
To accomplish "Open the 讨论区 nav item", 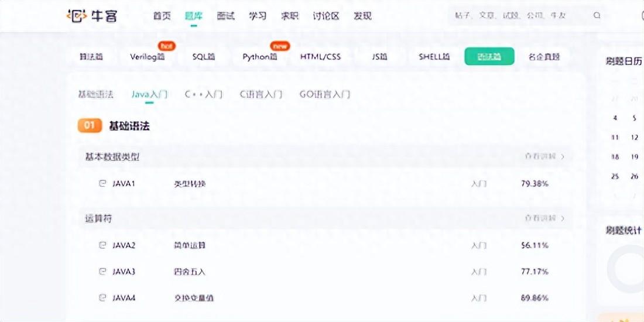I will click(x=326, y=16).
